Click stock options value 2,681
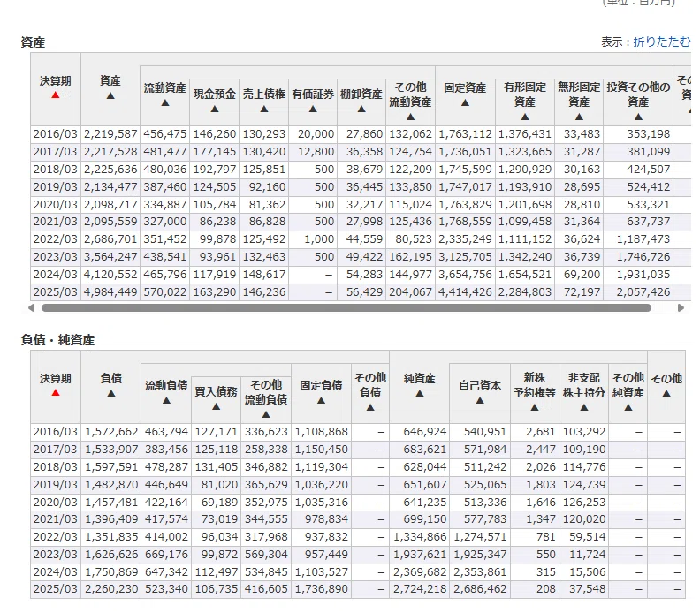Image resolution: width=700 pixels, height=613 pixels. click(x=541, y=432)
